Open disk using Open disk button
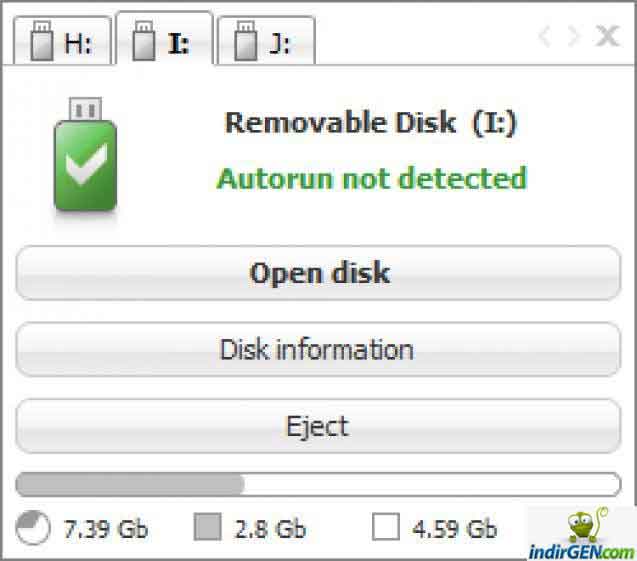This screenshot has width=637, height=561. click(x=318, y=273)
